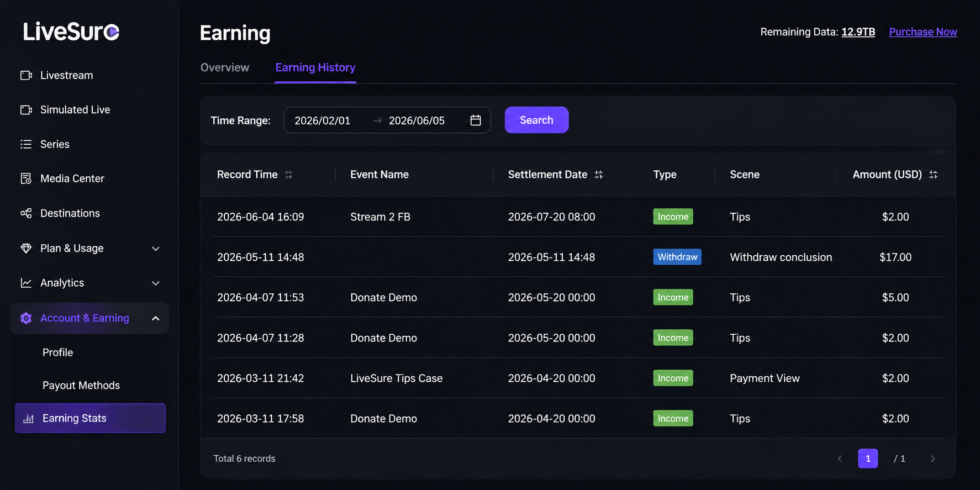Click the Withdraw conclusion scene cell
The width and height of the screenshot is (980, 490).
tap(781, 257)
